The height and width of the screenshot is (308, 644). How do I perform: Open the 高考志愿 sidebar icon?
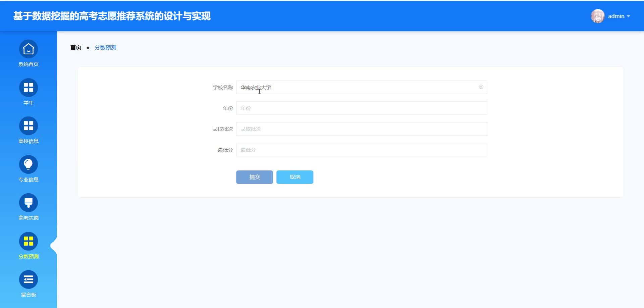(x=28, y=202)
